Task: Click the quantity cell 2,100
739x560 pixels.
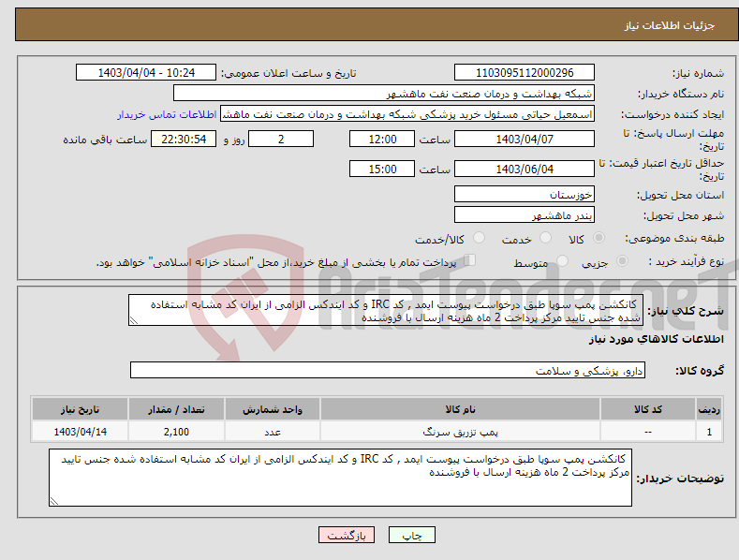Action: coord(176,432)
